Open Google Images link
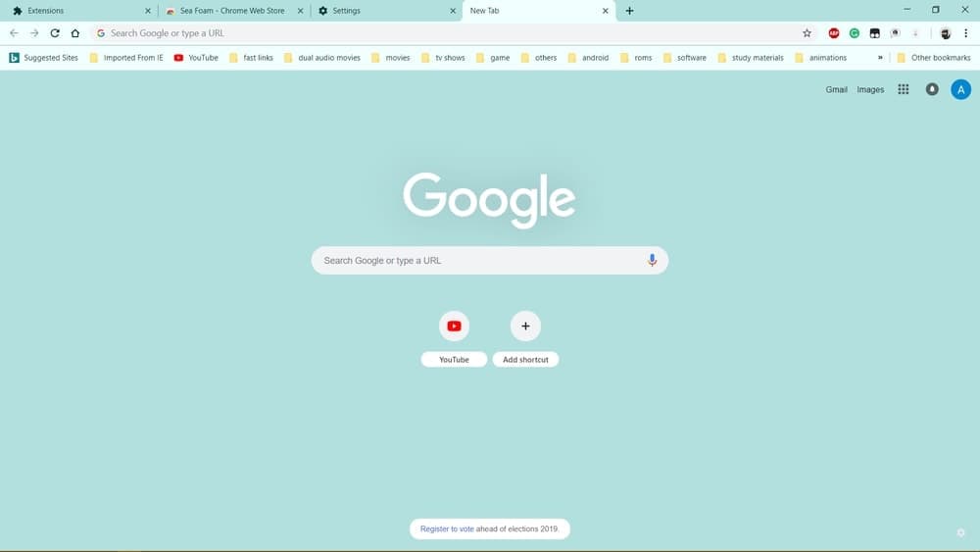This screenshot has width=980, height=552. pyautogui.click(x=870, y=89)
